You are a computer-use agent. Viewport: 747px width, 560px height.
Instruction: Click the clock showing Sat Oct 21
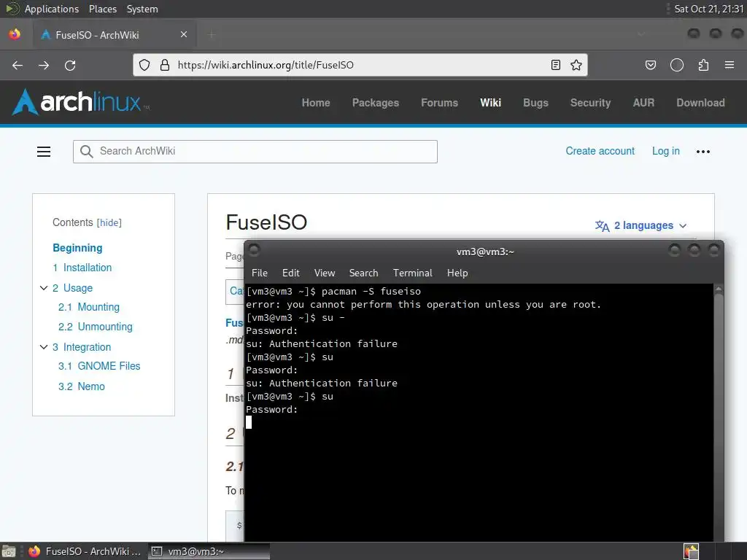coord(708,9)
